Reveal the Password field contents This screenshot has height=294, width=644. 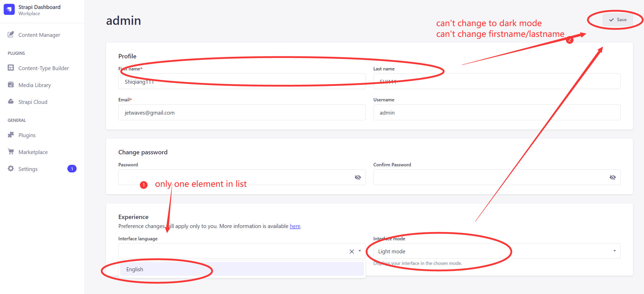point(358,177)
